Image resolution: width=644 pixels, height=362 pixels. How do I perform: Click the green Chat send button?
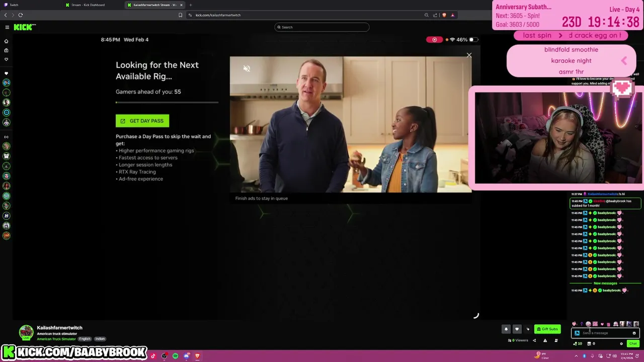coord(633,343)
